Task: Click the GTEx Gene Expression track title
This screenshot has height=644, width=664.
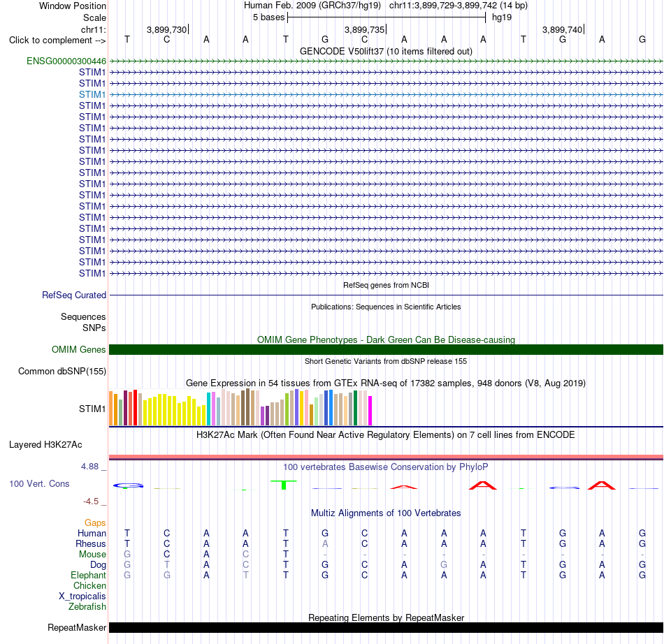Action: click(386, 383)
